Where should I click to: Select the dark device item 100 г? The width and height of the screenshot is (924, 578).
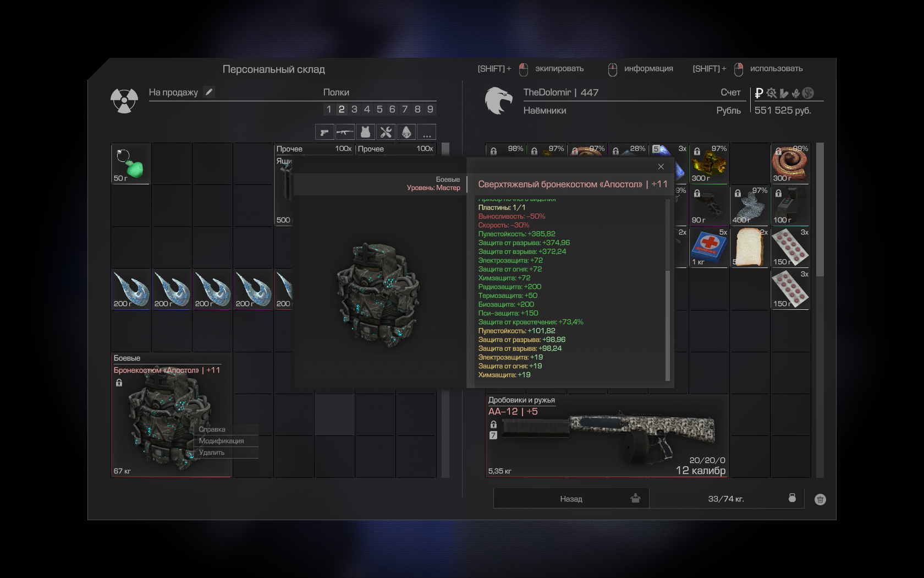[790, 205]
